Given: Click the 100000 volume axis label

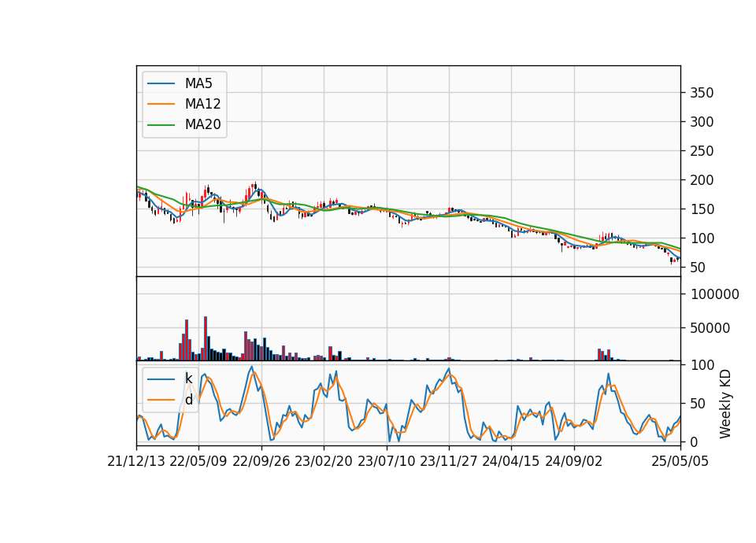Looking at the screenshot, I should pyautogui.click(x=714, y=294).
